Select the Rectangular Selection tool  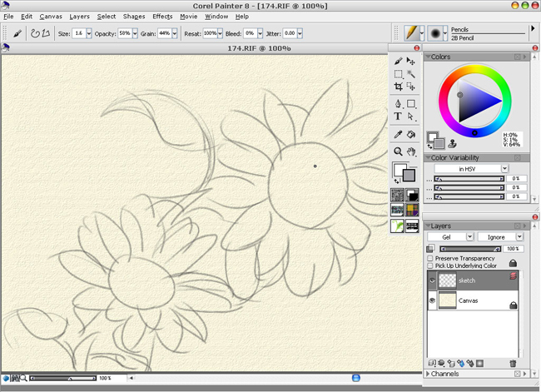click(x=399, y=74)
